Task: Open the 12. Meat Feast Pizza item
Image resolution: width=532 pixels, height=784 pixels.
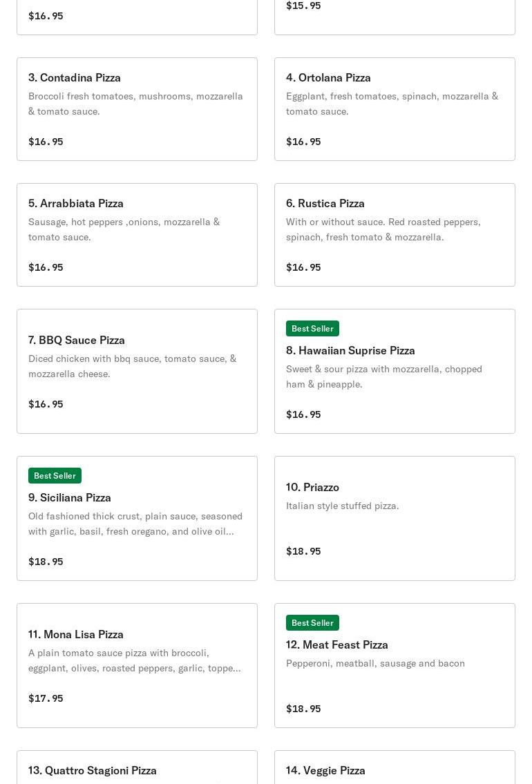Action: [x=395, y=665]
